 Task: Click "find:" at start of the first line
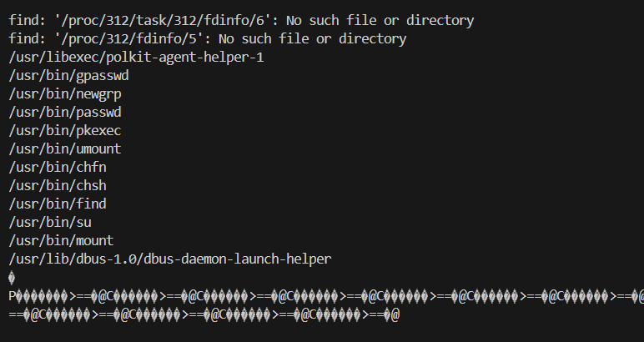[x=25, y=20]
